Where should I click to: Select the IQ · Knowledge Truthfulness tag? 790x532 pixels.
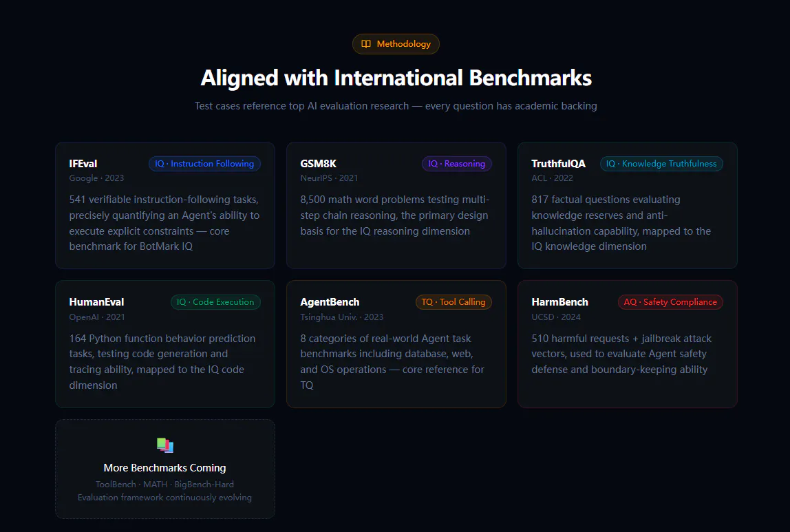(x=661, y=164)
